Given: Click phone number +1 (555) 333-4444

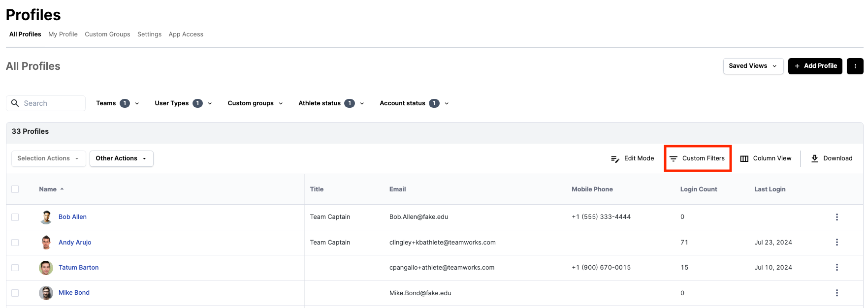Looking at the screenshot, I should (601, 217).
